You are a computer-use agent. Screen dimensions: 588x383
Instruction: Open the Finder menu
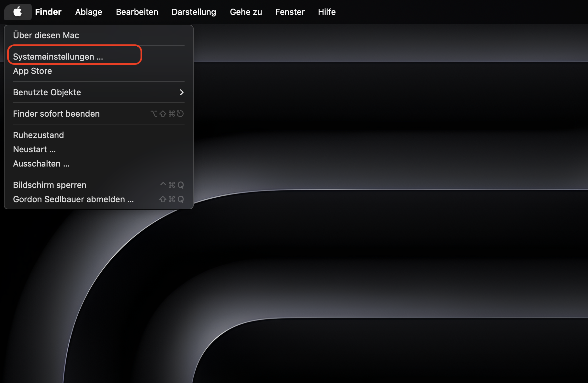(x=48, y=12)
